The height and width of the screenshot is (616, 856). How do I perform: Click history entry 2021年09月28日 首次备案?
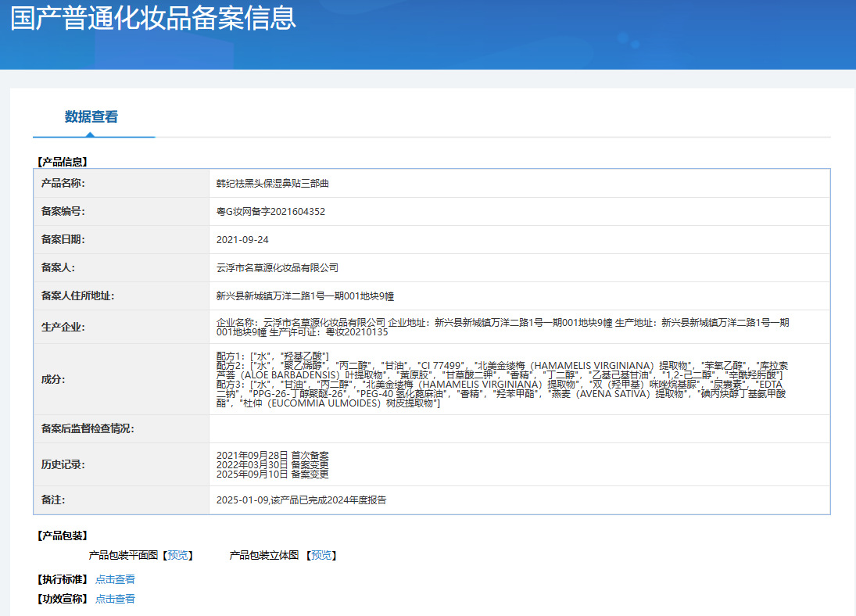tap(272, 456)
